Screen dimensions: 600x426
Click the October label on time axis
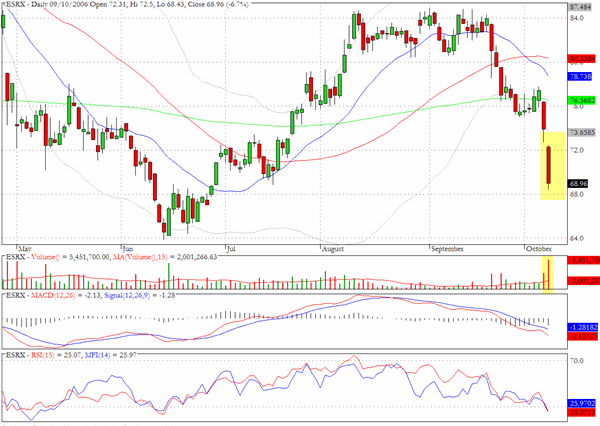[539, 249]
